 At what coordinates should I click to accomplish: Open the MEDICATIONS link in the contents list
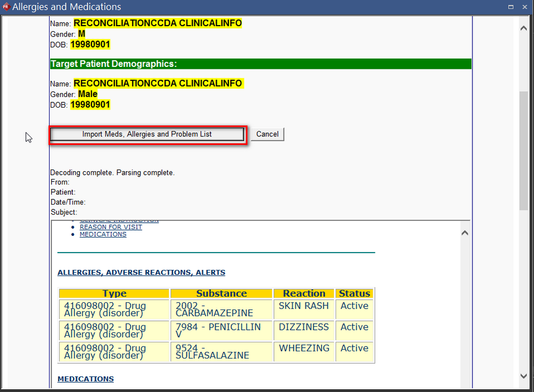point(102,234)
